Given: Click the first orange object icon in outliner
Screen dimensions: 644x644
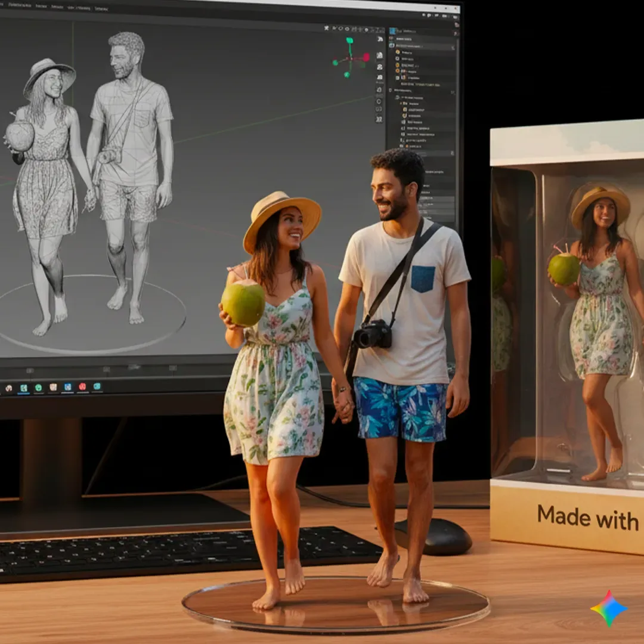Looking at the screenshot, I should coord(398,52).
